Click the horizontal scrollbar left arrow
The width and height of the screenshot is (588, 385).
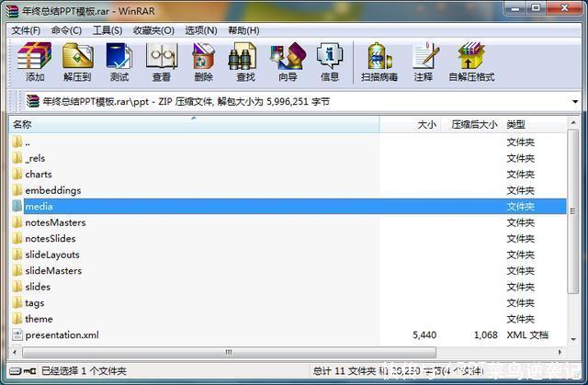coord(15,353)
